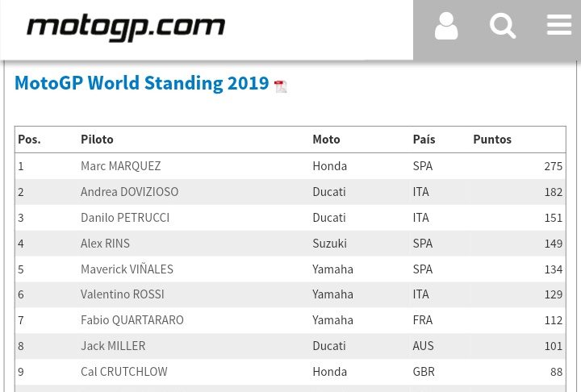This screenshot has width=581, height=392.
Task: Click the search magnifier icon
Action: (x=502, y=27)
